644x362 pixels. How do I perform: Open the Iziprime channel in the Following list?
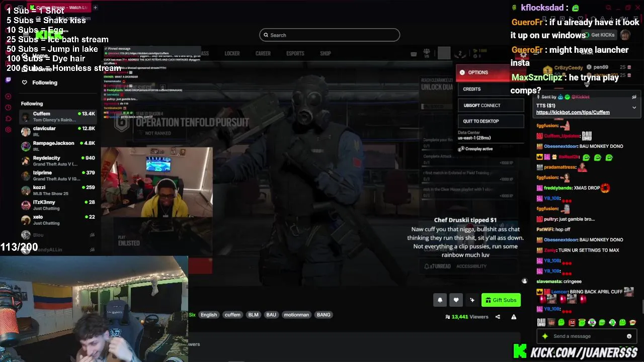[58, 175]
